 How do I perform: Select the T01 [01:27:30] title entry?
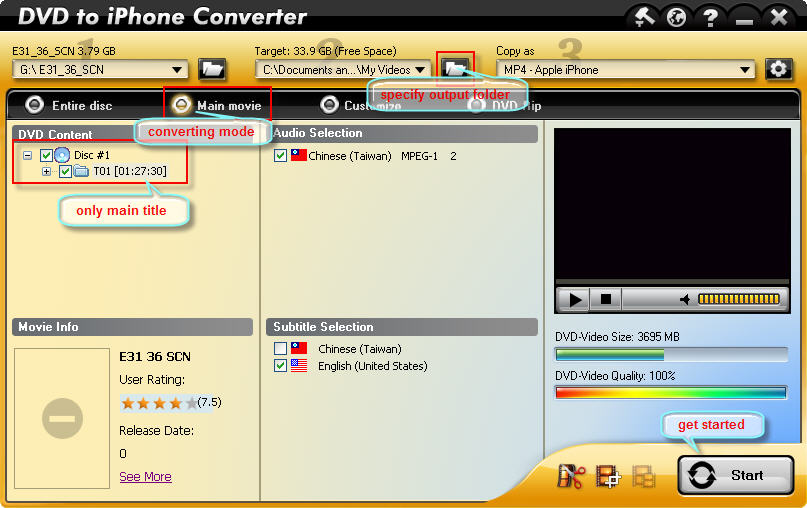[130, 171]
